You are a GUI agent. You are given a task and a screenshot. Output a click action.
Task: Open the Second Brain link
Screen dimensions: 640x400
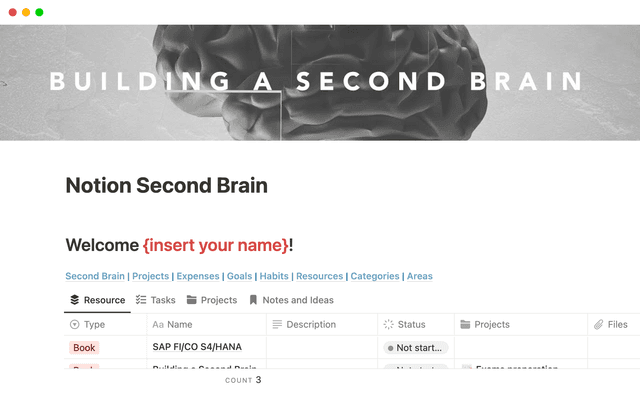(95, 276)
